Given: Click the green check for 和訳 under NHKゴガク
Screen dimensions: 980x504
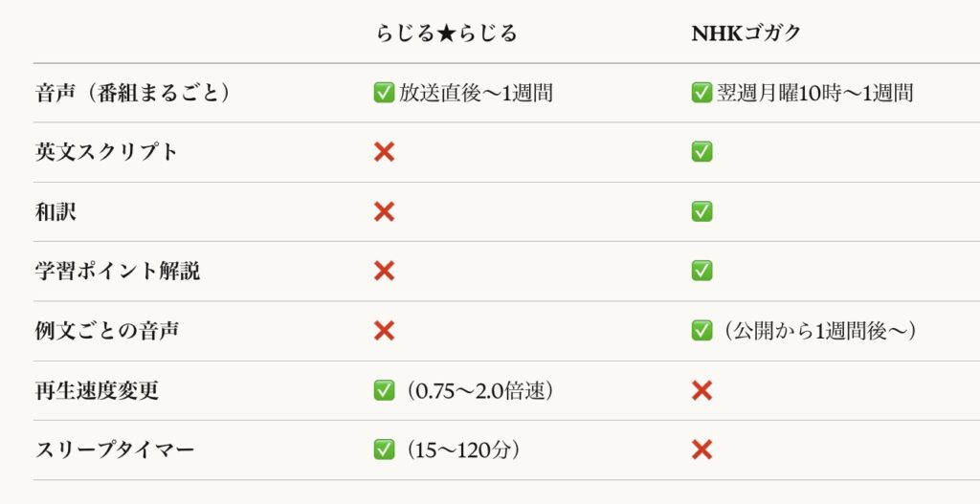Looking at the screenshot, I should (x=702, y=211).
